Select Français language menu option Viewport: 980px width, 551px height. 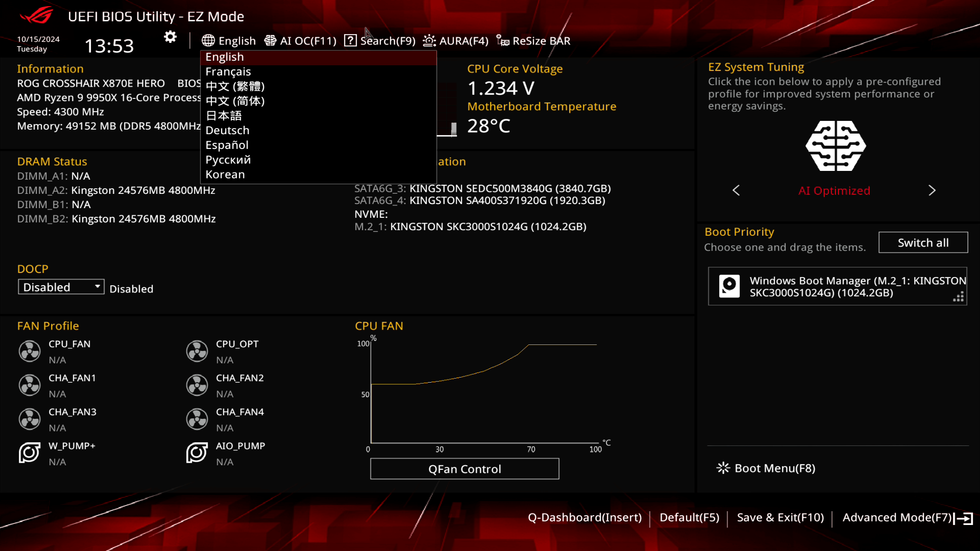[228, 71]
